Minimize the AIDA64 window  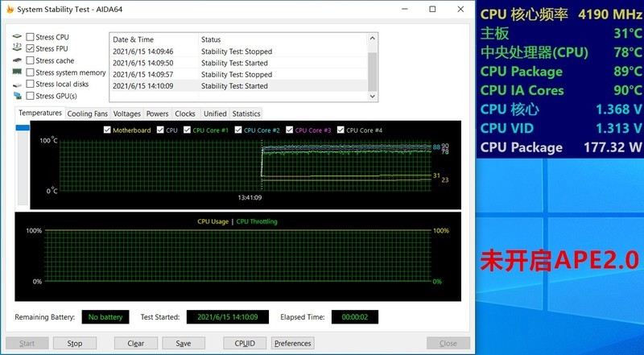[404, 9]
